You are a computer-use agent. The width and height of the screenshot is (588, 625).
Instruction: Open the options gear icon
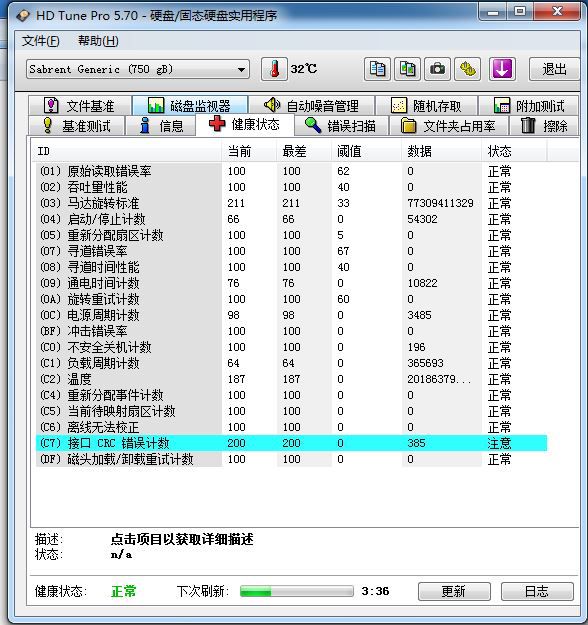[x=468, y=69]
